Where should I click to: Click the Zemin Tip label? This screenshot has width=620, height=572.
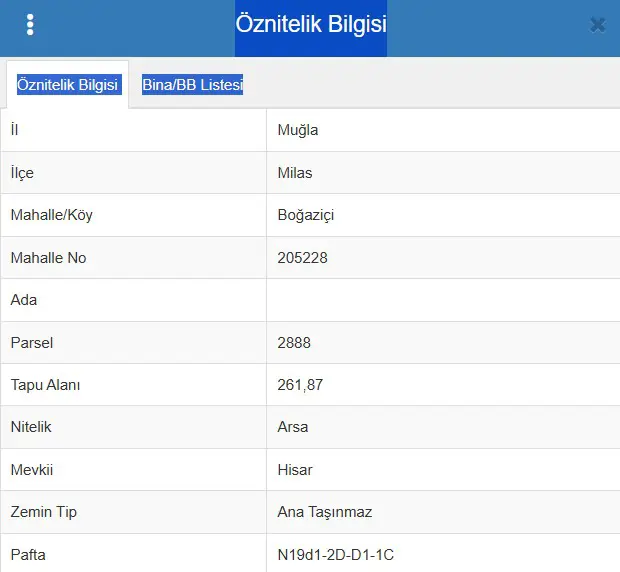(x=43, y=512)
